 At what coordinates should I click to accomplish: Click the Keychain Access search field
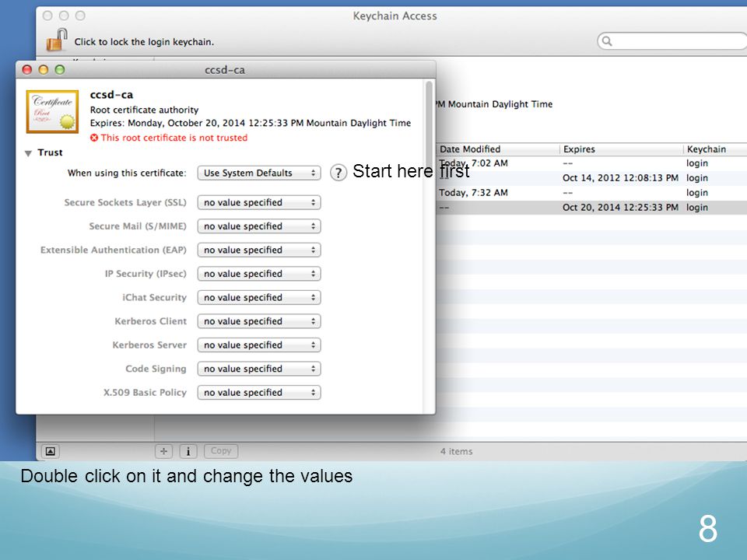click(x=672, y=41)
